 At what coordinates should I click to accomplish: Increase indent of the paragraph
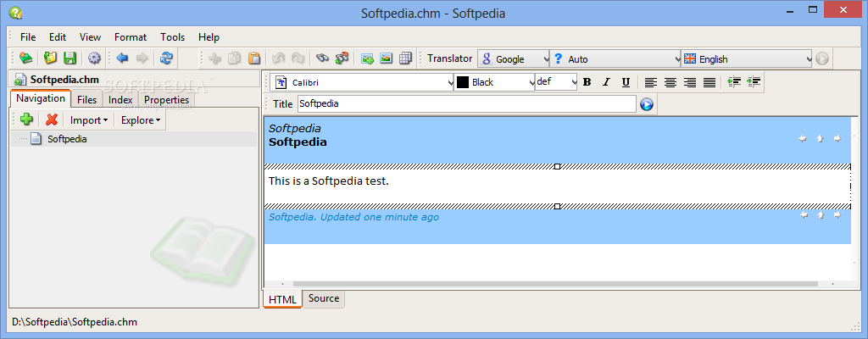coord(734,82)
